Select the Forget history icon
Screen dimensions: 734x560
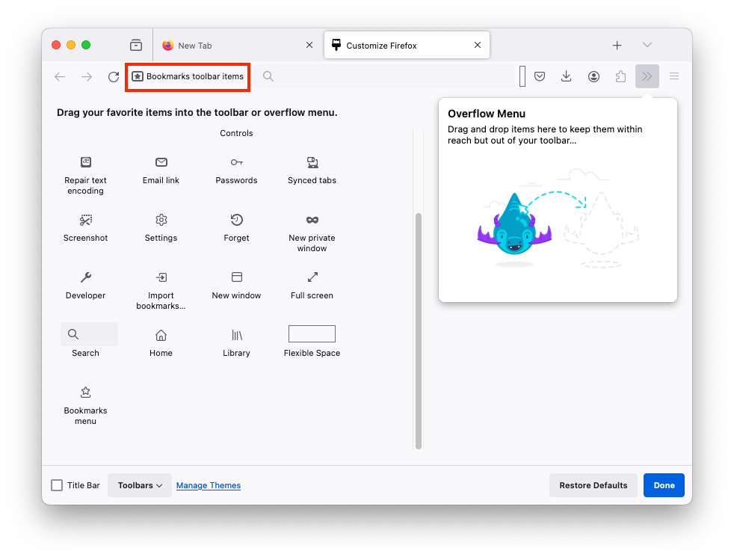236,220
